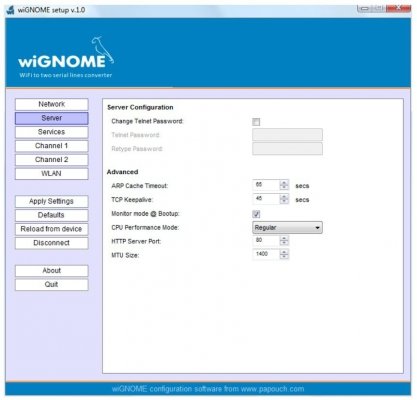
Task: Increase MTU Size with up arrow
Action: (284, 252)
